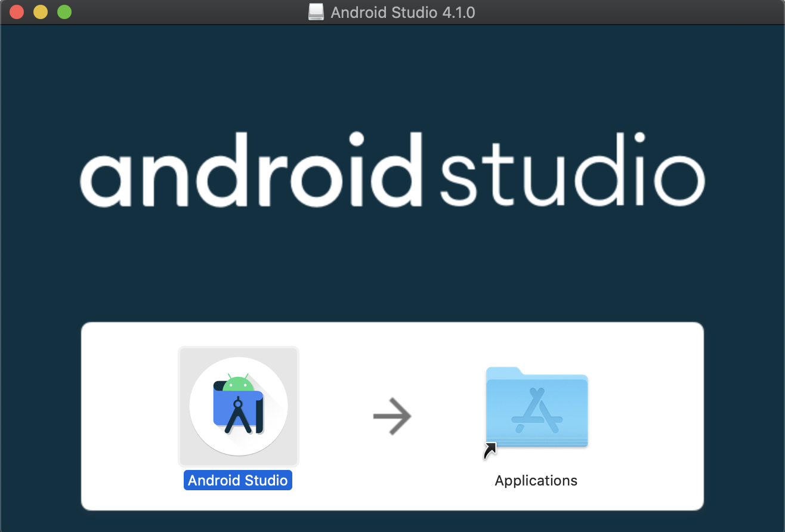Zoom the window using the green button
Viewport: 785px width, 532px height.
(x=64, y=11)
